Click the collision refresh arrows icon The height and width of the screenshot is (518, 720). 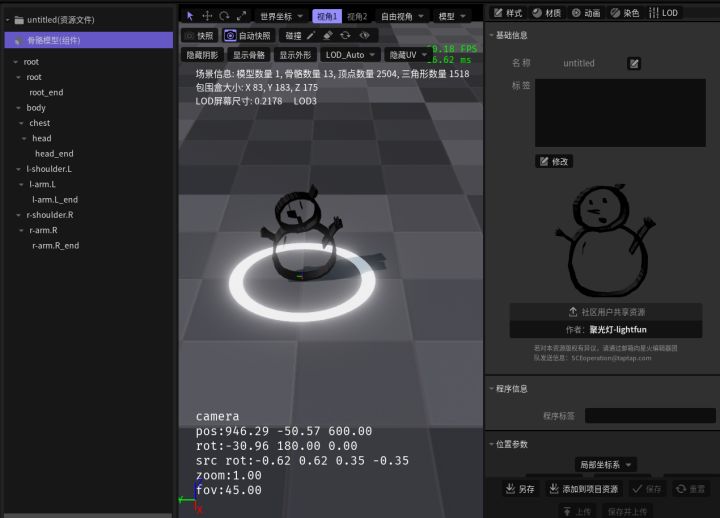tap(345, 35)
